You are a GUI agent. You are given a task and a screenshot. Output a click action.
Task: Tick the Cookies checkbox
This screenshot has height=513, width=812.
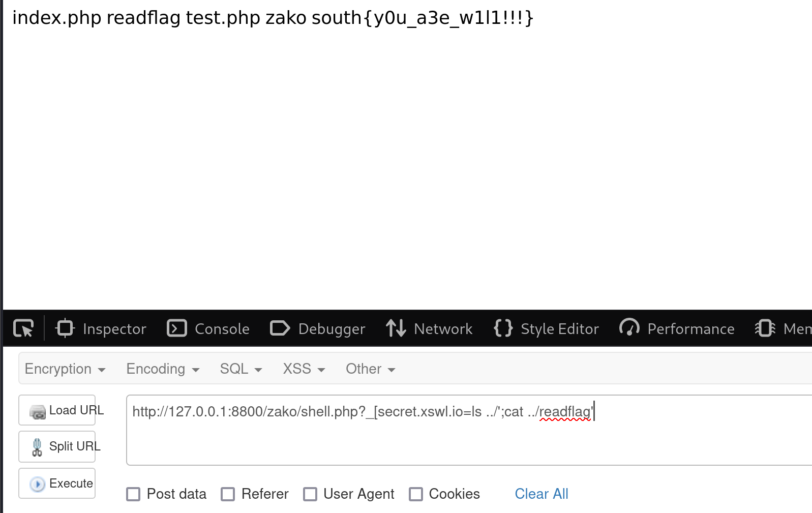[x=416, y=494]
